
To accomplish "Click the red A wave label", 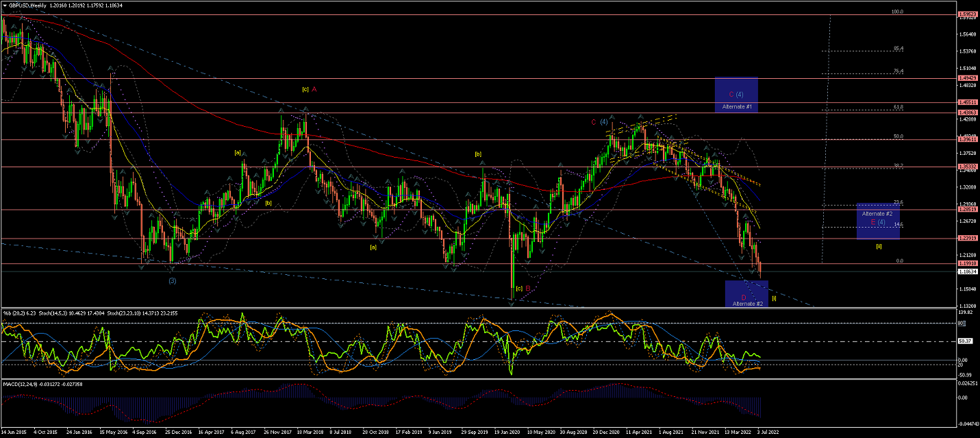I will tap(314, 89).
